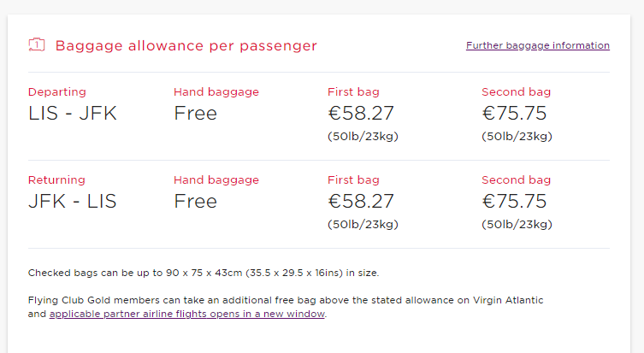Viewport: 644px width, 353px height.
Task: Click returning first bag weight (50lb/23kg)
Action: click(363, 225)
